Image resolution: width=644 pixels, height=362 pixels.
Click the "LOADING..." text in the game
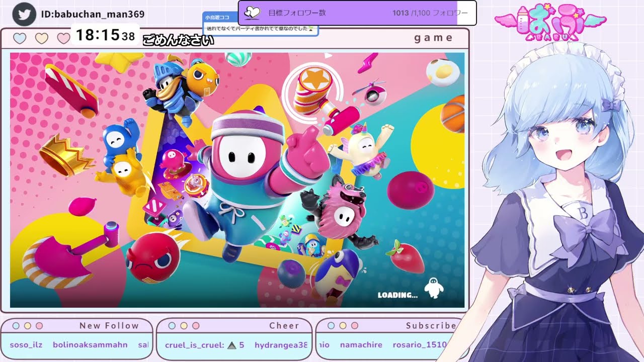click(397, 295)
